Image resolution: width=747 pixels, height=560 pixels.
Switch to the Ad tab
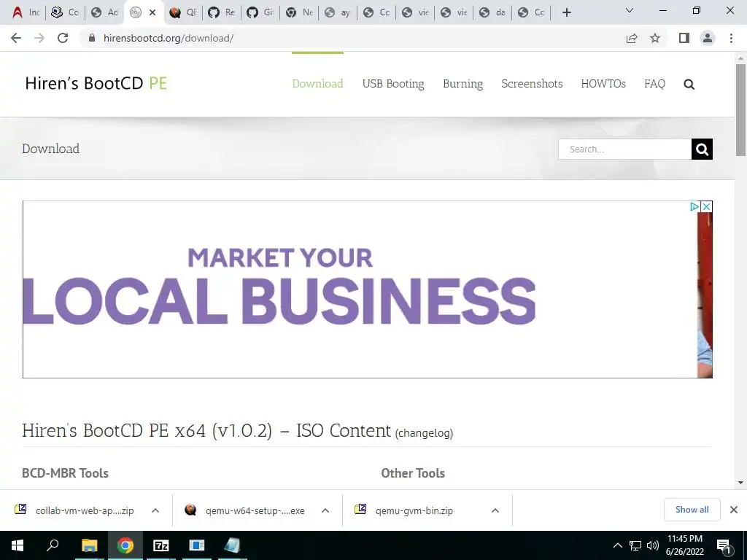click(x=104, y=12)
